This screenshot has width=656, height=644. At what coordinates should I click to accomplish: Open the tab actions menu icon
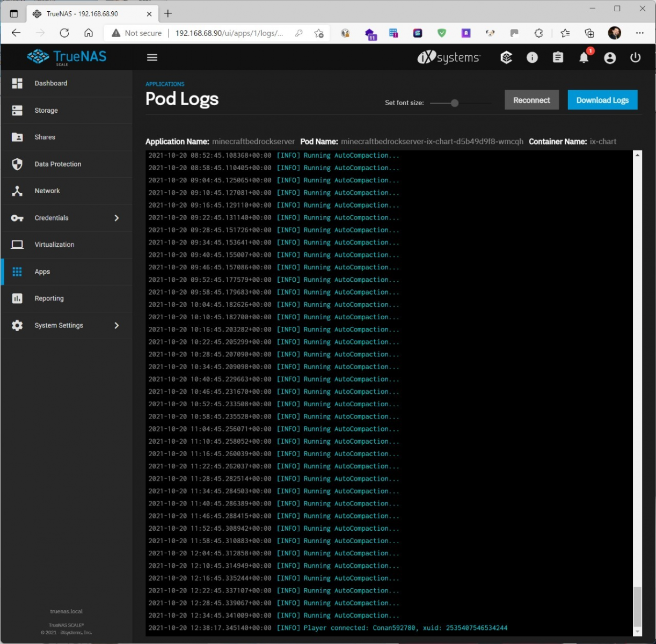click(14, 13)
